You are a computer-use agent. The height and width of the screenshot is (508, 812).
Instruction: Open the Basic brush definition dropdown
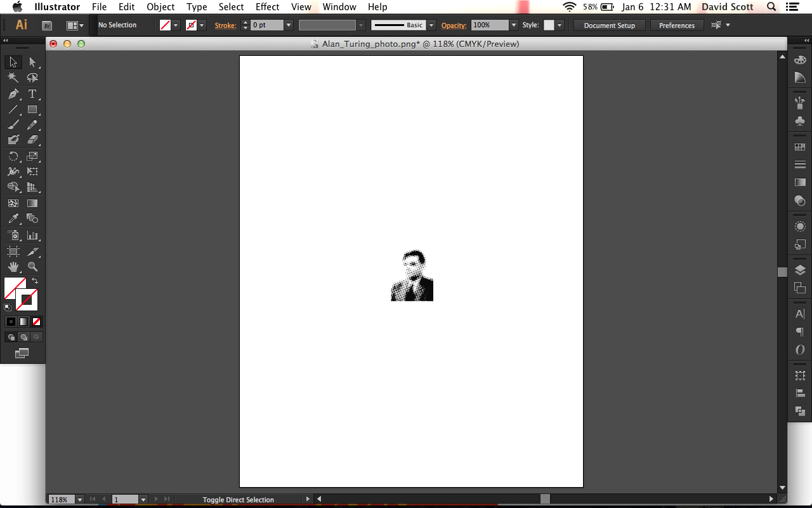[x=431, y=25]
